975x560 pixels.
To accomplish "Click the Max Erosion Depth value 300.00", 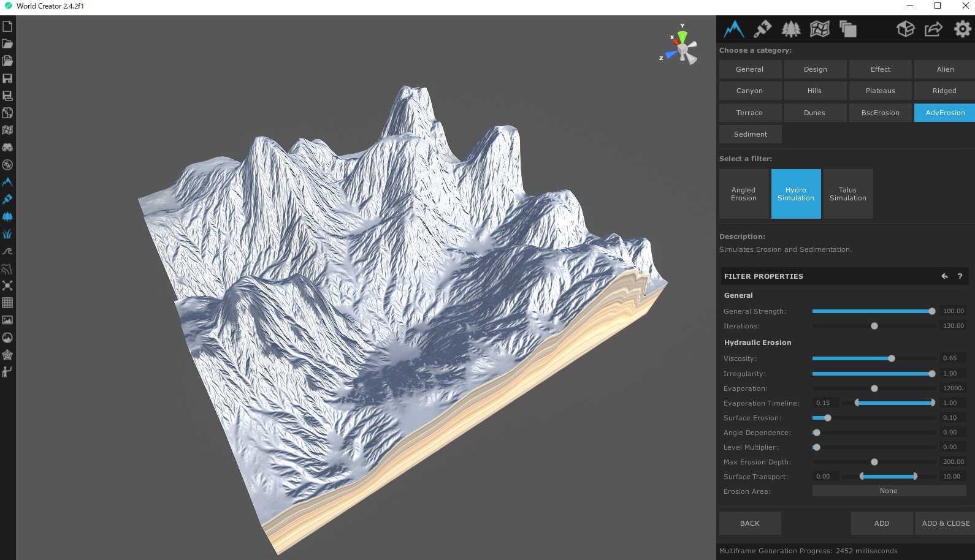I will 953,462.
